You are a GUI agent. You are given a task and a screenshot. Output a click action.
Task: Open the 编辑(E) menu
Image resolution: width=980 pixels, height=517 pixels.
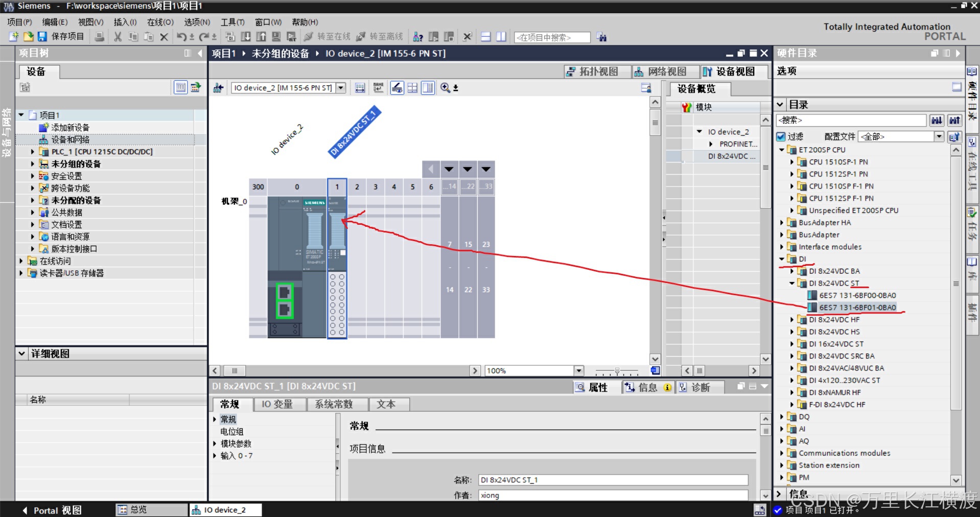pos(55,22)
